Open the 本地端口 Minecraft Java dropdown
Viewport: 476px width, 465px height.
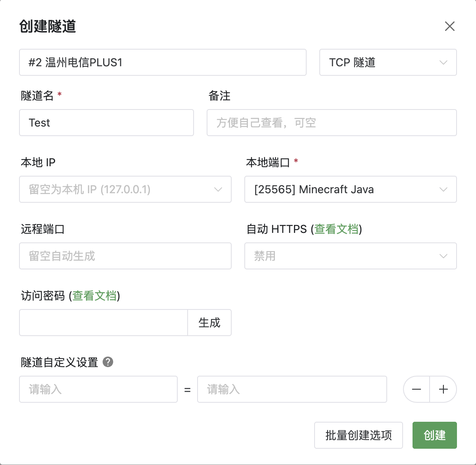tap(351, 189)
